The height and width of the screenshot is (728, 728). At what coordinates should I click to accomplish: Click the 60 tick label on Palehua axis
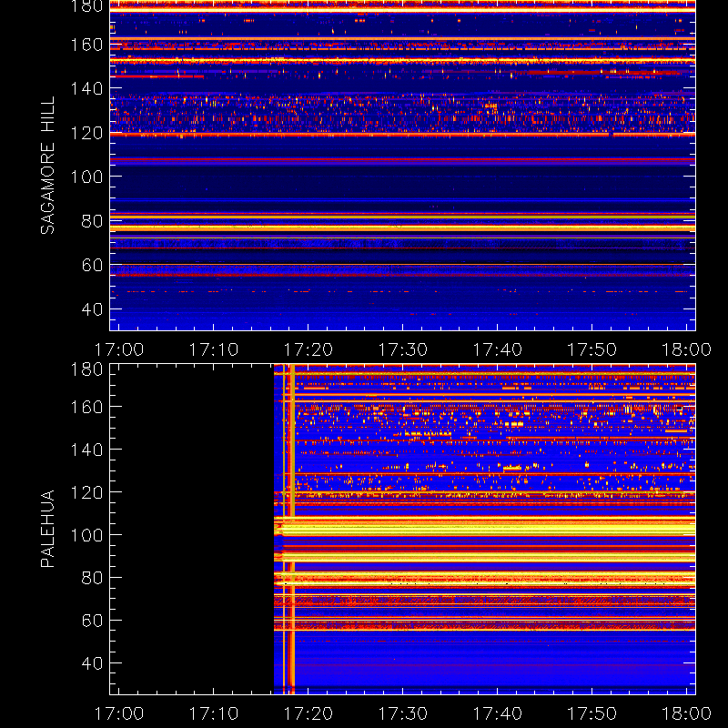pyautogui.click(x=92, y=621)
